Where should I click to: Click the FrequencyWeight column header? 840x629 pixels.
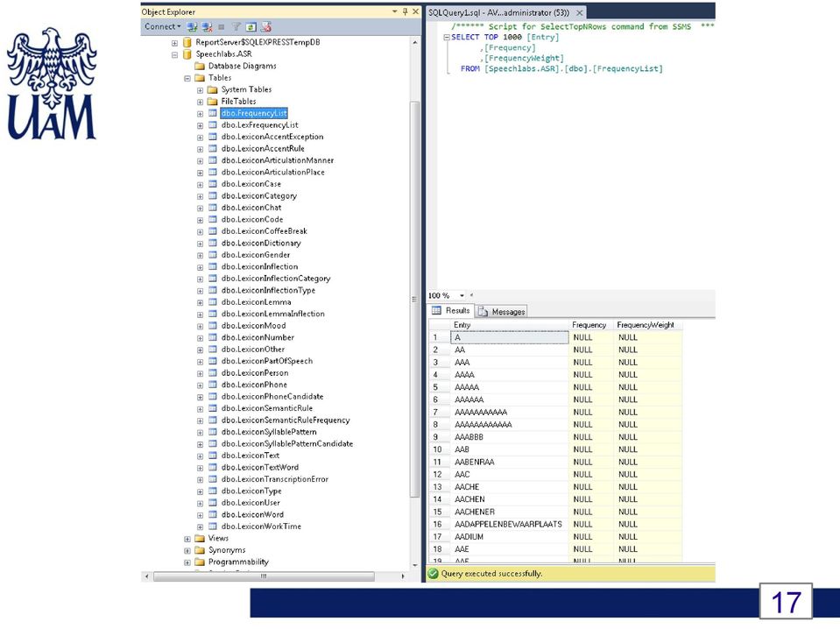pyautogui.click(x=648, y=325)
